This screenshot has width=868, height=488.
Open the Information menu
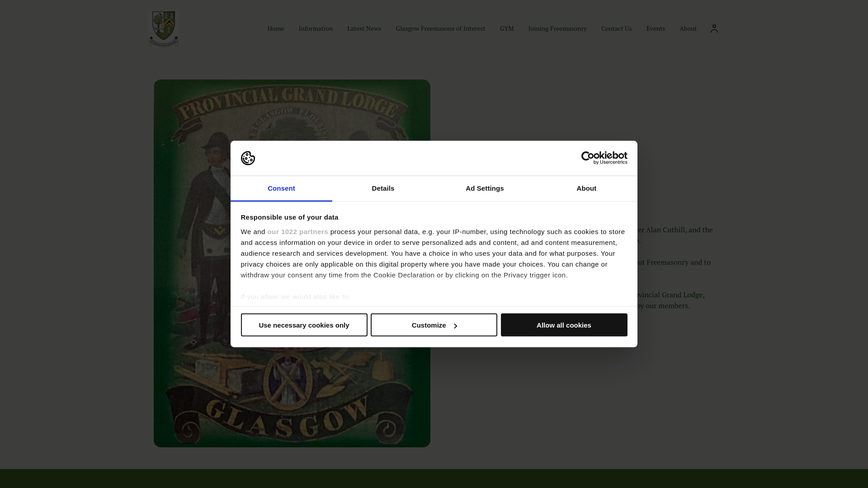pos(316,28)
